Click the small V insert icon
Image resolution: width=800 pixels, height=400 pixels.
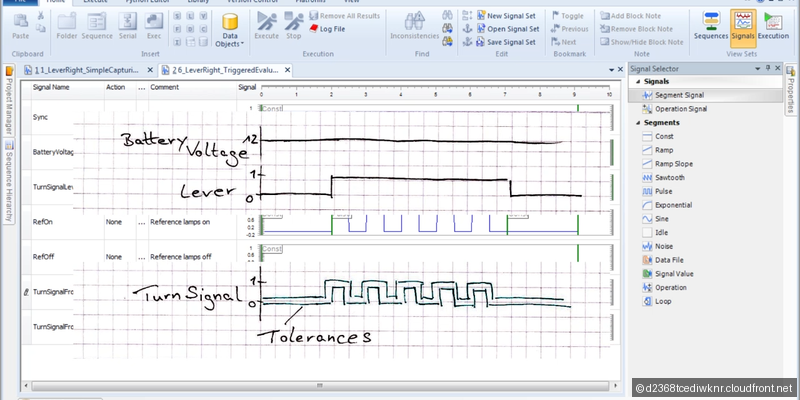click(x=204, y=16)
